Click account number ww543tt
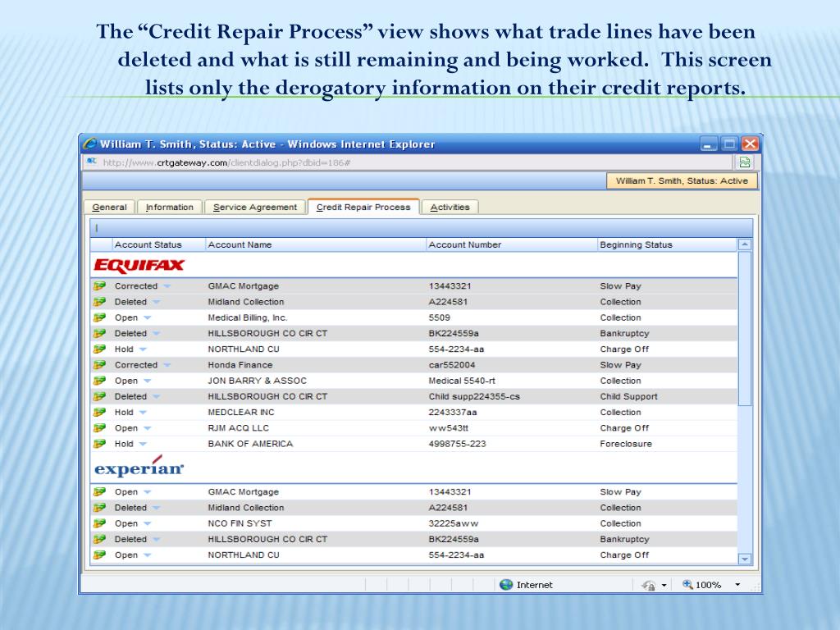This screenshot has height=630, width=840. tap(449, 428)
